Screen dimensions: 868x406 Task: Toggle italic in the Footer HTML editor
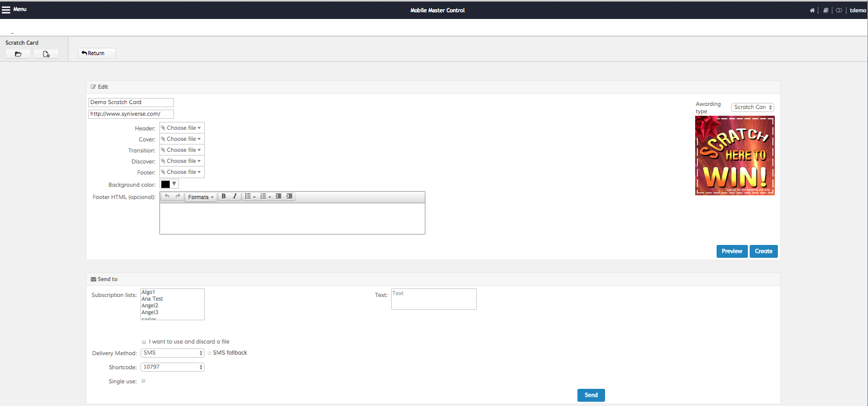(x=234, y=197)
